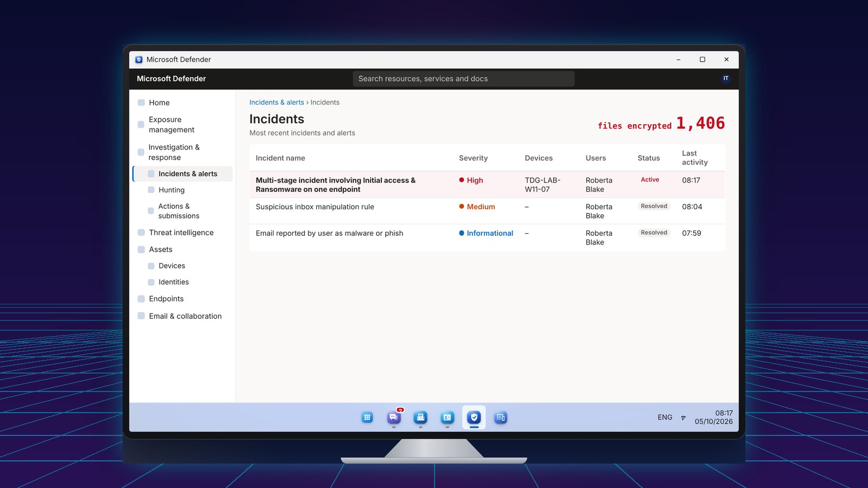Click the Email & collaboration sidebar icon
The height and width of the screenshot is (488, 868).
tap(141, 316)
